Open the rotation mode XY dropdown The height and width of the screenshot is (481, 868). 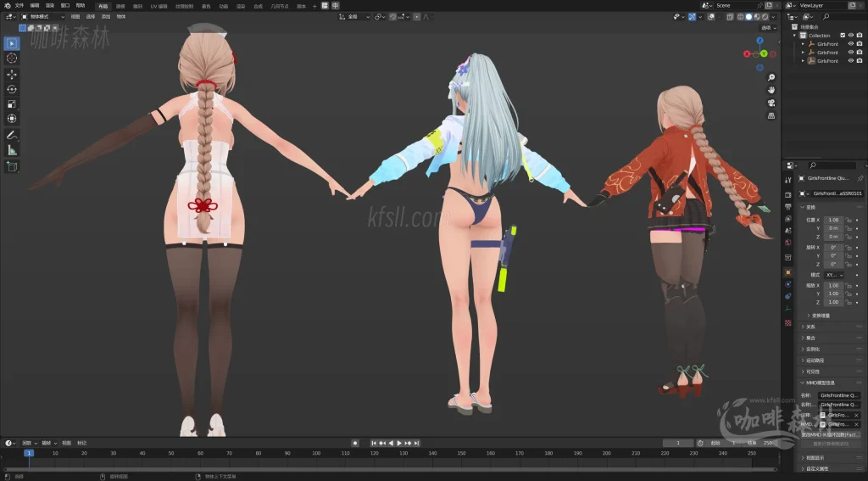[832, 275]
